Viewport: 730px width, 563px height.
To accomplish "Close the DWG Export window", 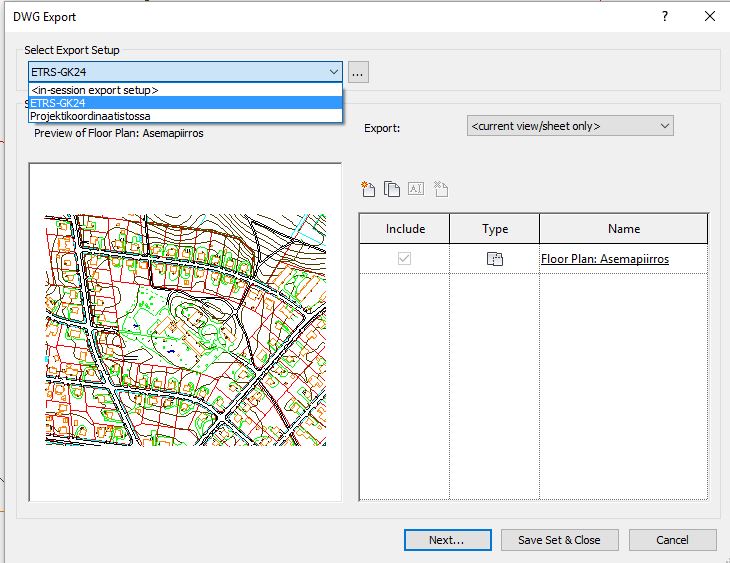I will click(x=710, y=16).
